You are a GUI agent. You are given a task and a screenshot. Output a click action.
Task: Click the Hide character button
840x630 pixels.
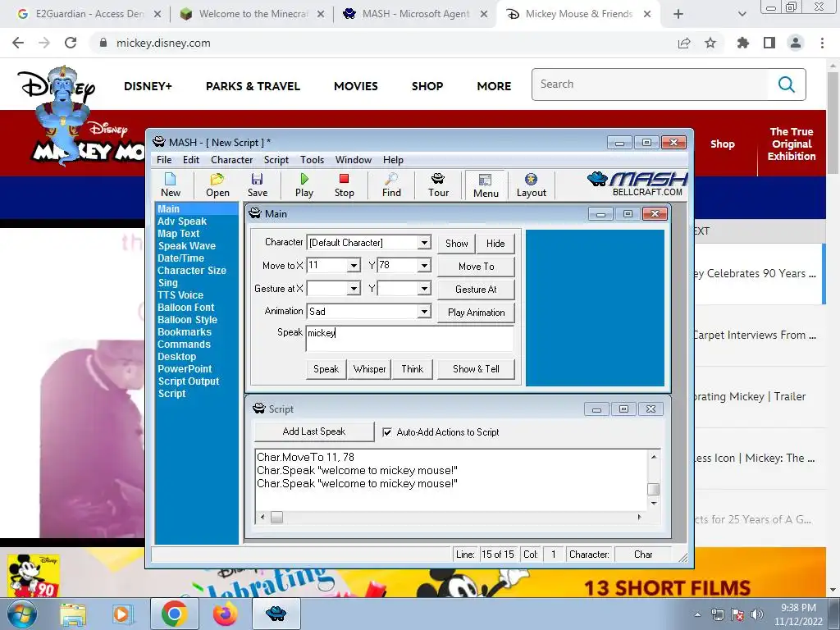click(495, 243)
